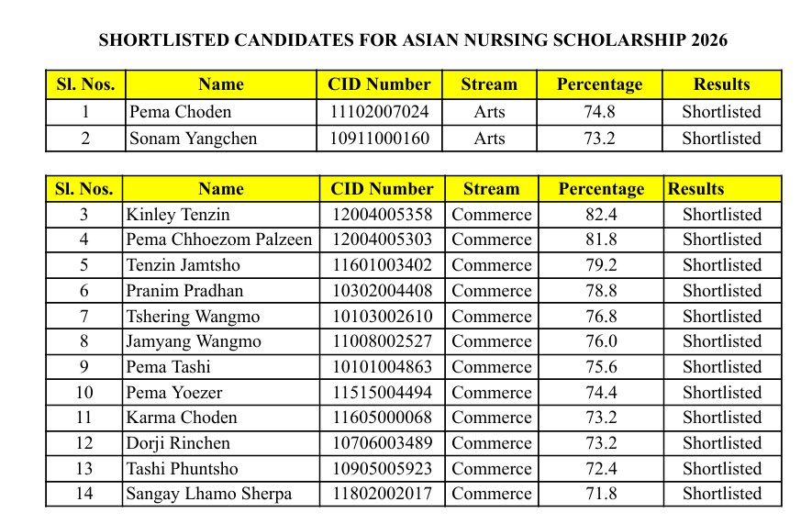
Task: Select Sonam Yangchen's Arts stream cell
Action: pyautogui.click(x=489, y=139)
